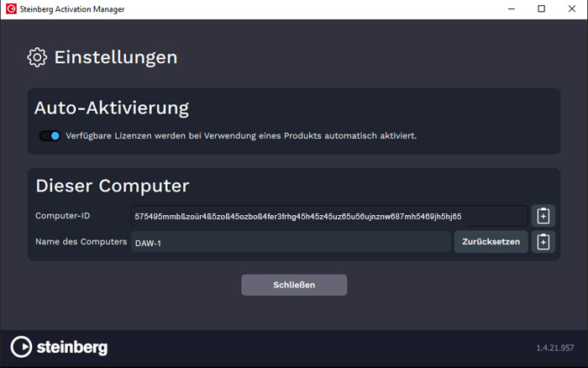This screenshot has width=588, height=368.
Task: Click the Schließen button
Action: [x=294, y=285]
